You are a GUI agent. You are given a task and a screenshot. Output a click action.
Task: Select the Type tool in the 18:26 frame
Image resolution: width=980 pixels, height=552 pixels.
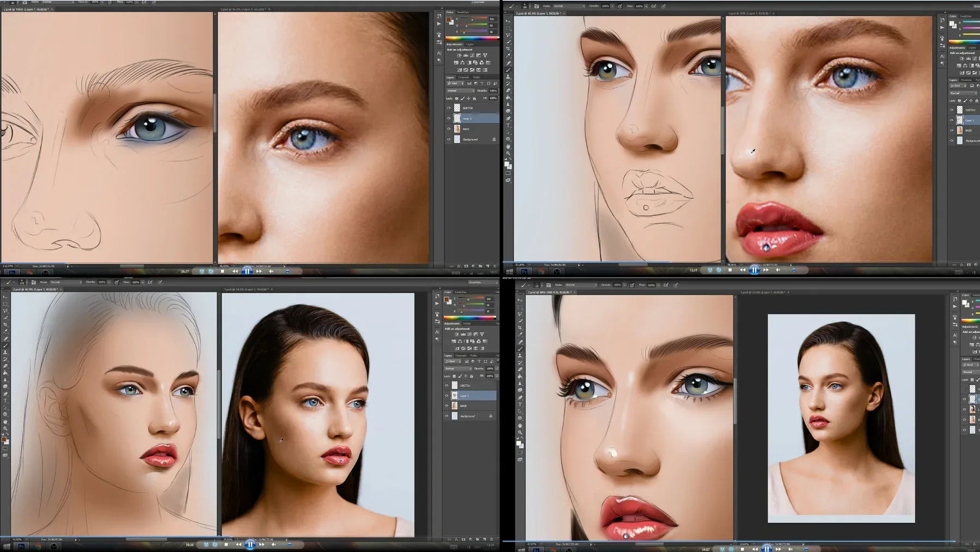pos(5,401)
